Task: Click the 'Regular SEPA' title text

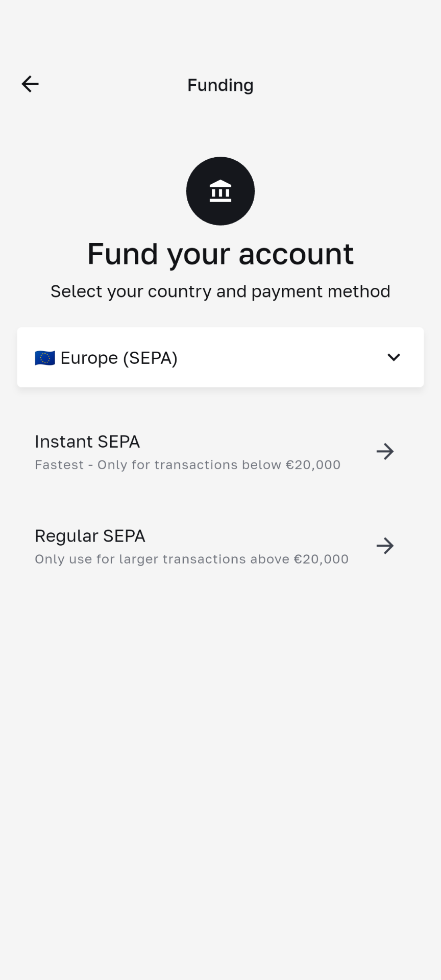Action: [90, 536]
